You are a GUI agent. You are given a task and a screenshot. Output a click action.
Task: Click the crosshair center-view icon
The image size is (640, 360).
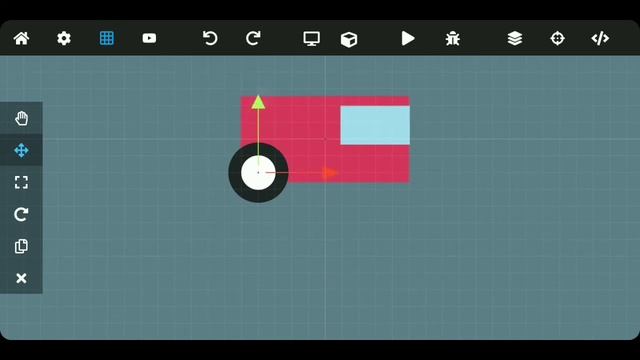pos(558,38)
